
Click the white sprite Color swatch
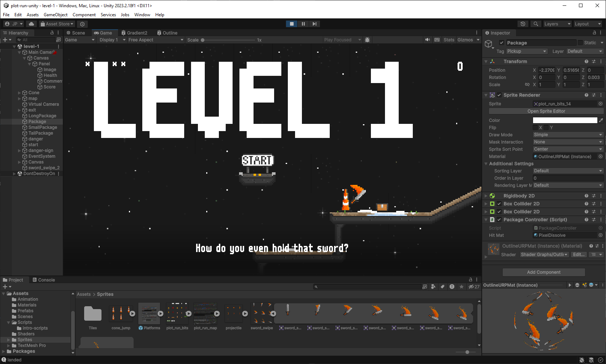[565, 120]
